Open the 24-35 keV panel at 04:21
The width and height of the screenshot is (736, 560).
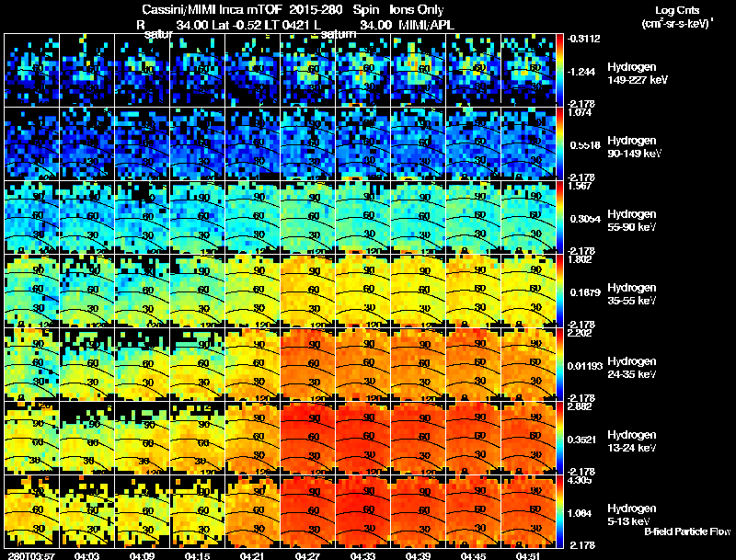tap(252, 365)
